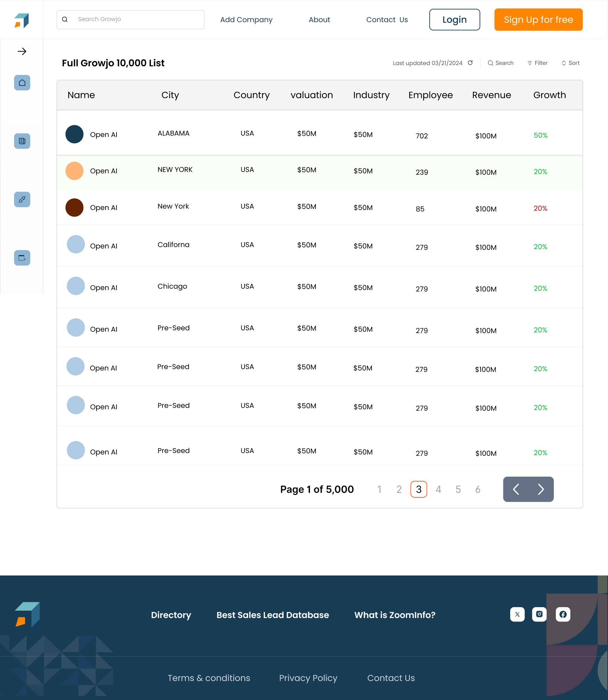Click orange avatar in NEW YORK row
This screenshot has height=700, width=608.
click(75, 171)
